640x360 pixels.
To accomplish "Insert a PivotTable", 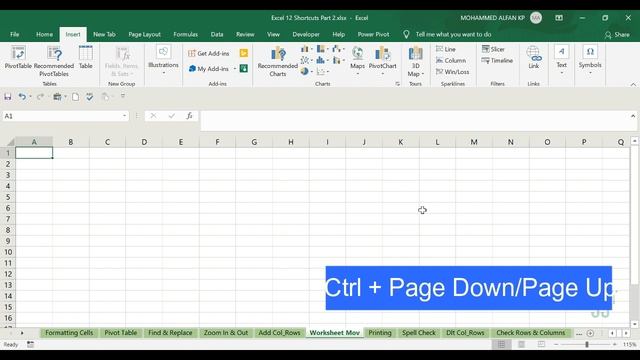I will click(18, 58).
